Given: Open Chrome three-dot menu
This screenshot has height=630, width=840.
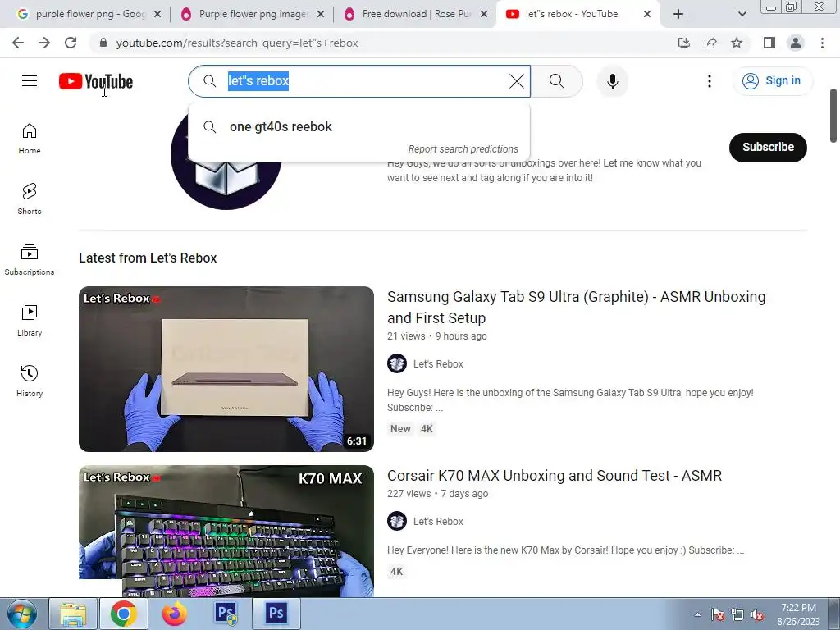Looking at the screenshot, I should click(822, 43).
